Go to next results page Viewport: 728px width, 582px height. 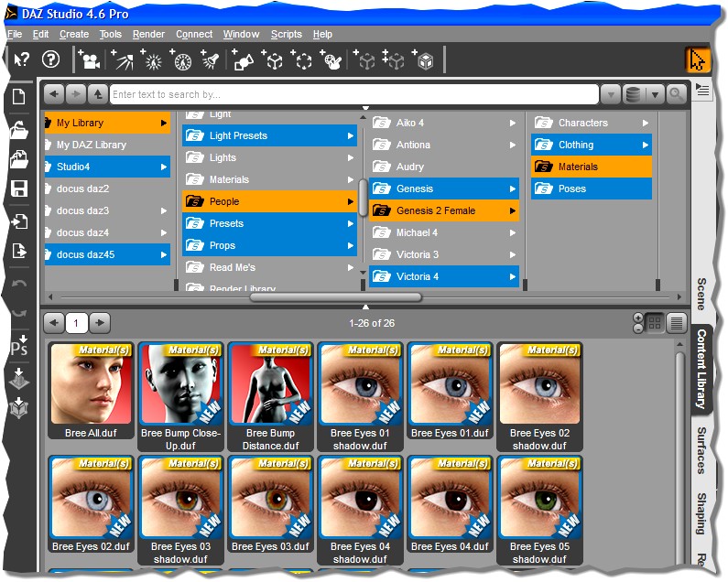[x=100, y=323]
